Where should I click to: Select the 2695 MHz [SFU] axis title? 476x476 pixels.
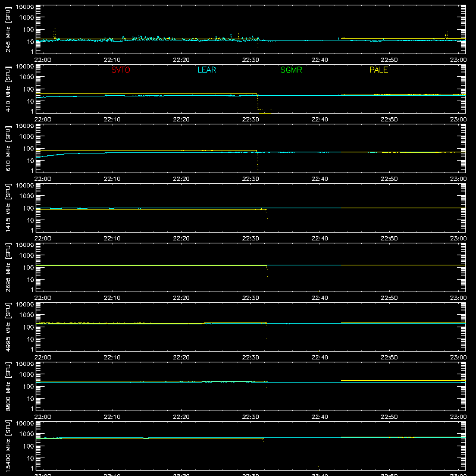point(8,267)
